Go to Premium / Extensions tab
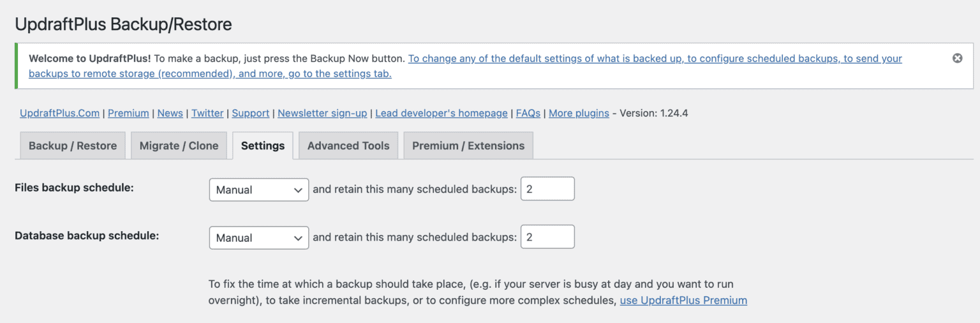Image resolution: width=980 pixels, height=323 pixels. 468,146
